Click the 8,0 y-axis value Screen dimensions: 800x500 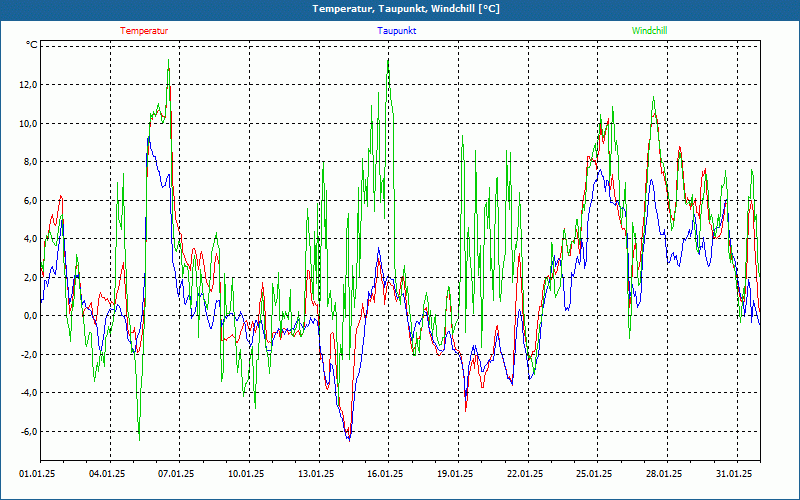coord(31,162)
